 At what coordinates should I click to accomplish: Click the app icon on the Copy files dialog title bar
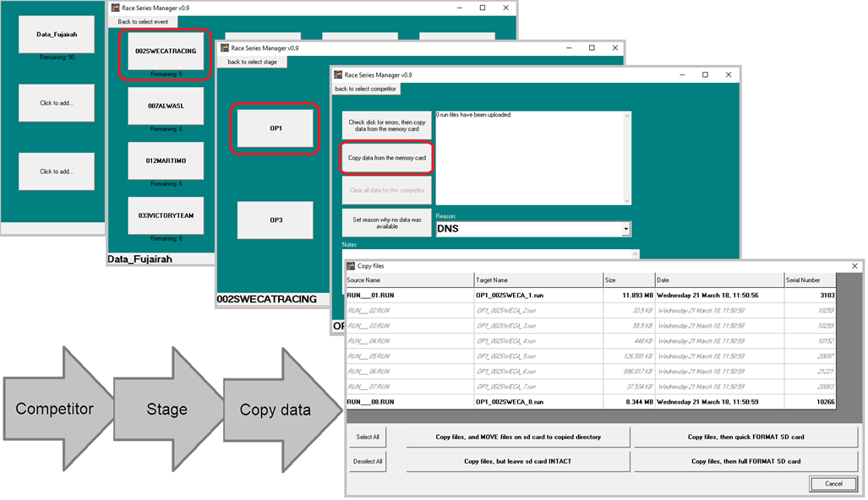coord(352,264)
